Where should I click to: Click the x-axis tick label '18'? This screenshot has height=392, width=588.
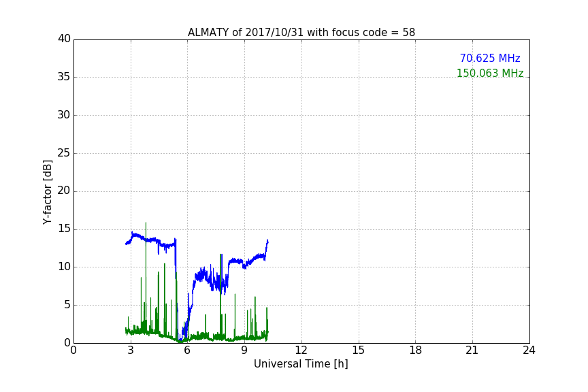(x=416, y=350)
